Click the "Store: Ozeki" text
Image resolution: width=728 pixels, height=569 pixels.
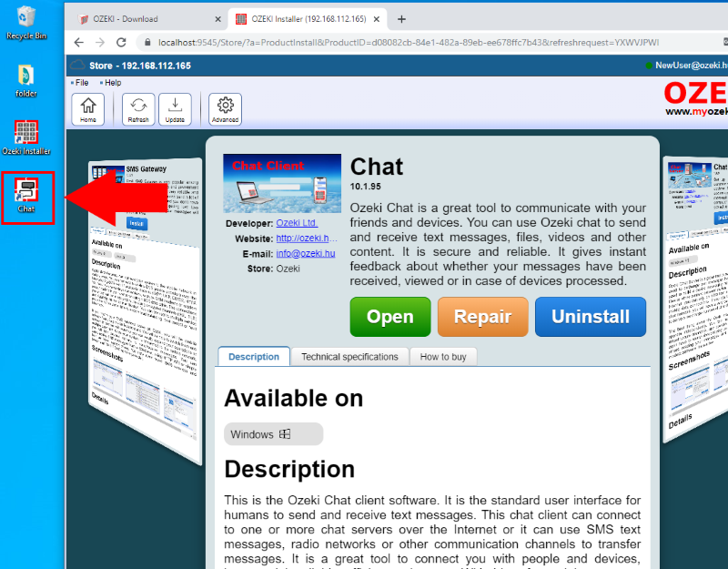click(x=274, y=269)
